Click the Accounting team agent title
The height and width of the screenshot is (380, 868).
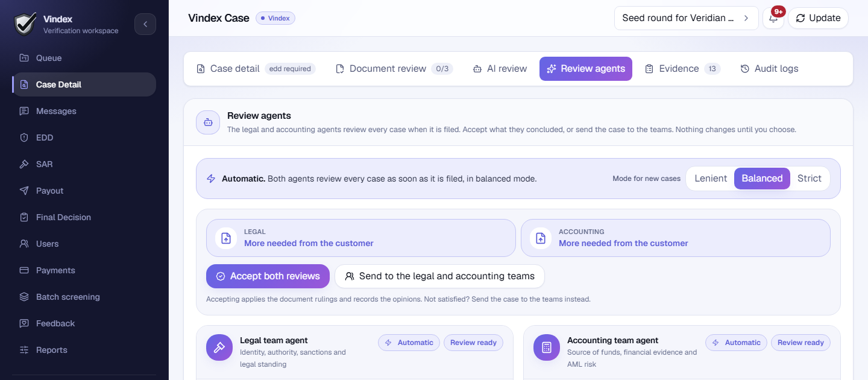pos(612,340)
